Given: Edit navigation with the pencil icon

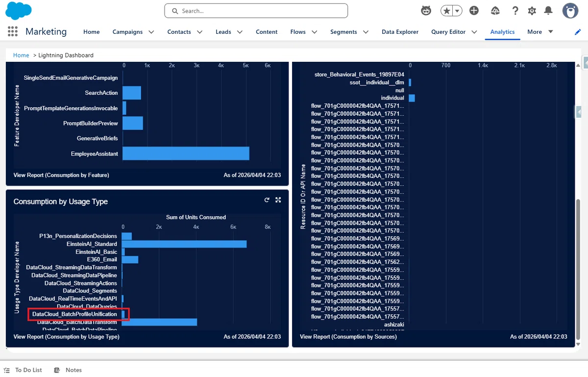Looking at the screenshot, I should pos(578,32).
